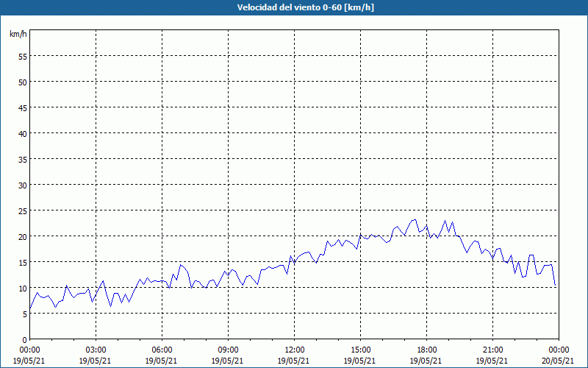
Task: Click the 20/05/21 date label
Action: point(559,361)
